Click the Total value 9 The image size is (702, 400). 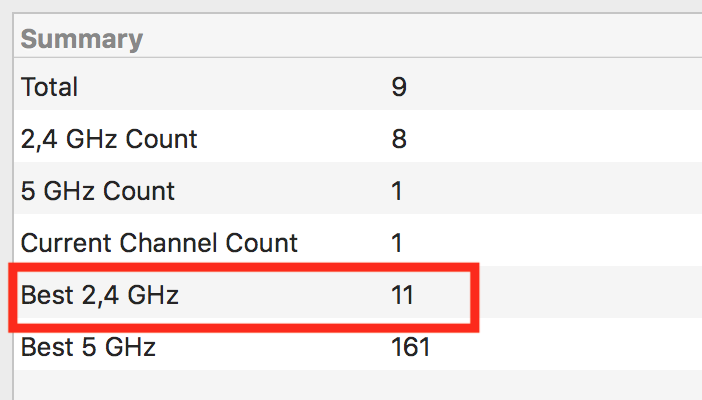399,87
